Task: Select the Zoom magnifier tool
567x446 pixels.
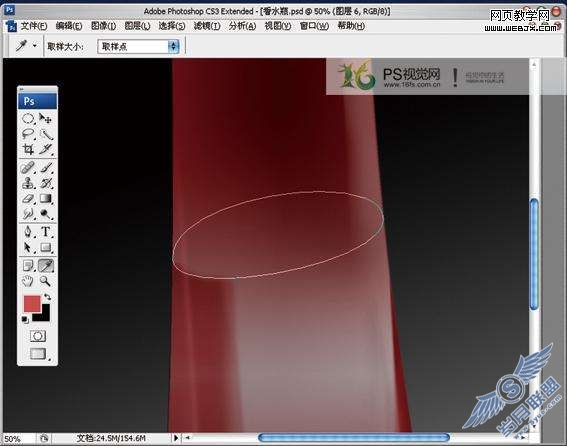Action: 46,281
